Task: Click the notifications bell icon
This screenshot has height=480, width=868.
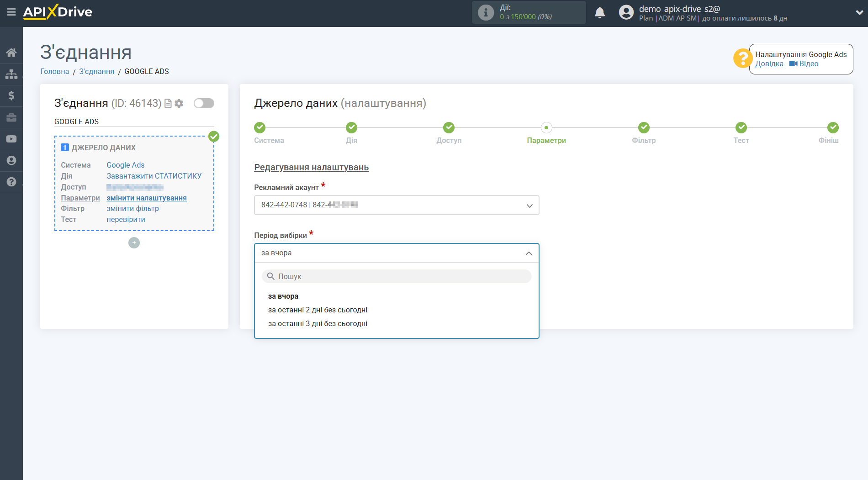Action: tap(599, 13)
